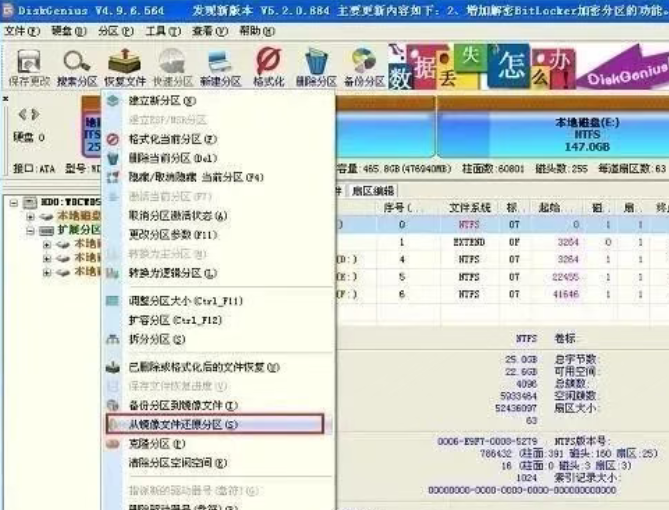
Task: Expand the first 本地磁盘 tree node
Action: (x=31, y=216)
